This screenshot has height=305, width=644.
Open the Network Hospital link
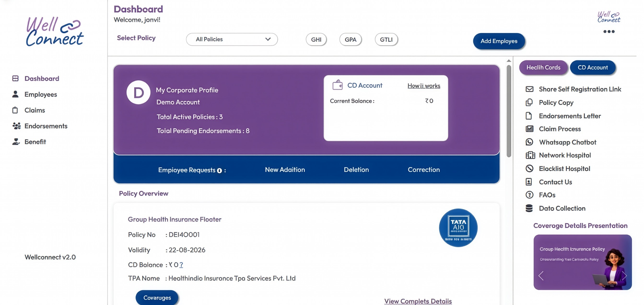(x=565, y=155)
